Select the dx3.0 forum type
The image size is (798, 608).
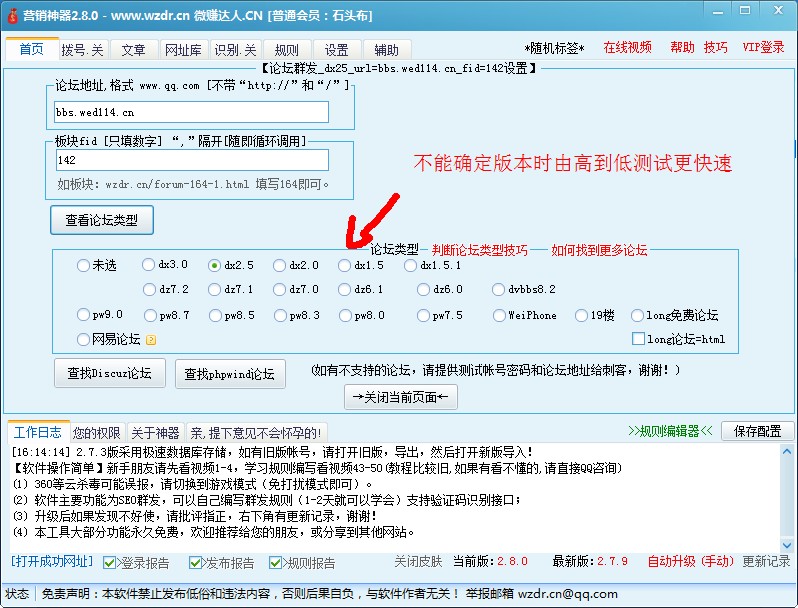pos(165,265)
